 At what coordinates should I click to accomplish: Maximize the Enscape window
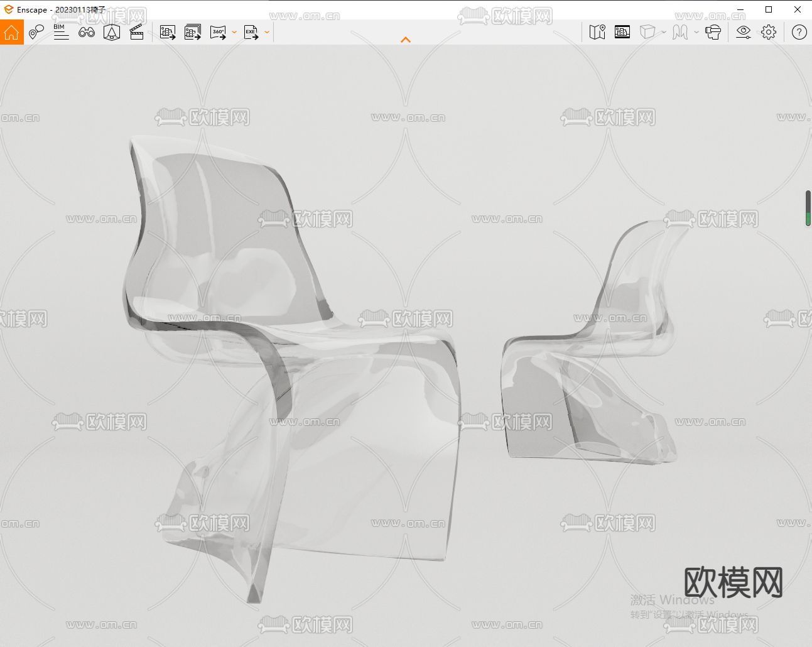coord(769,9)
